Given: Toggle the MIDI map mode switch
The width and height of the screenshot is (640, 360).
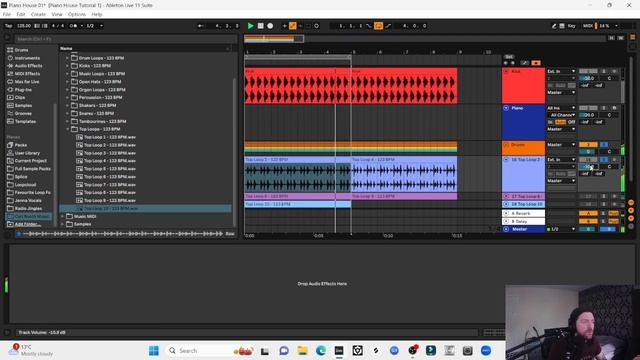Looking at the screenshot, I should [x=588, y=26].
